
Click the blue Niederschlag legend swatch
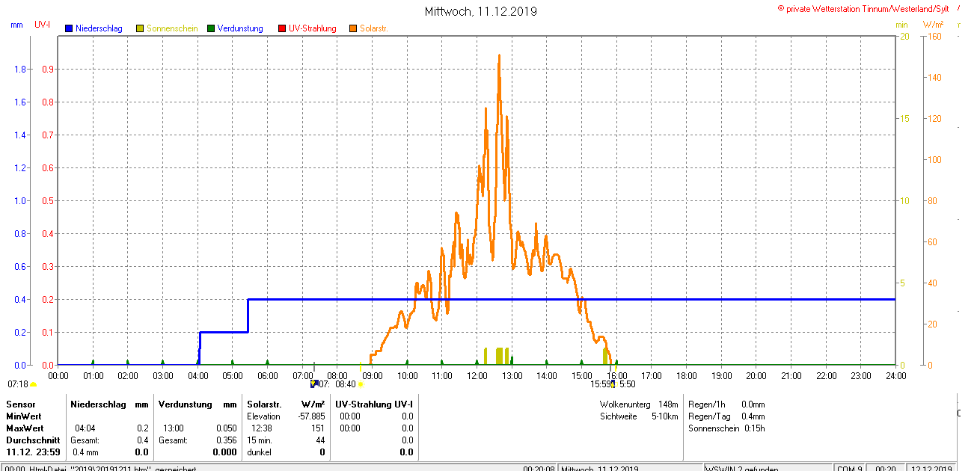(x=70, y=28)
